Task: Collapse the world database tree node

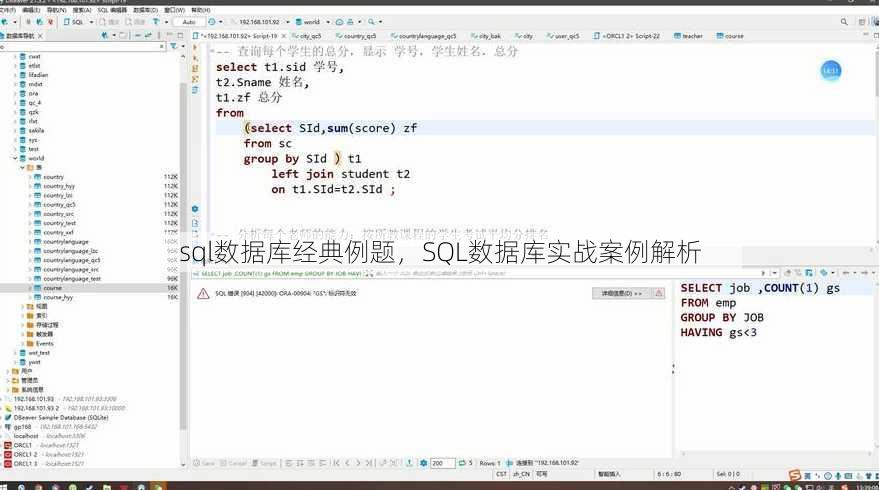Action: tap(15, 159)
